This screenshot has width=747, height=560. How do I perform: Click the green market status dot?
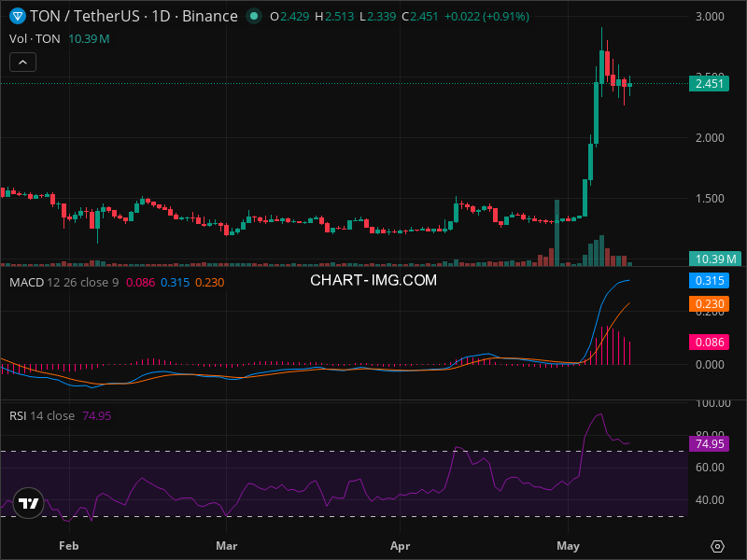tap(254, 17)
